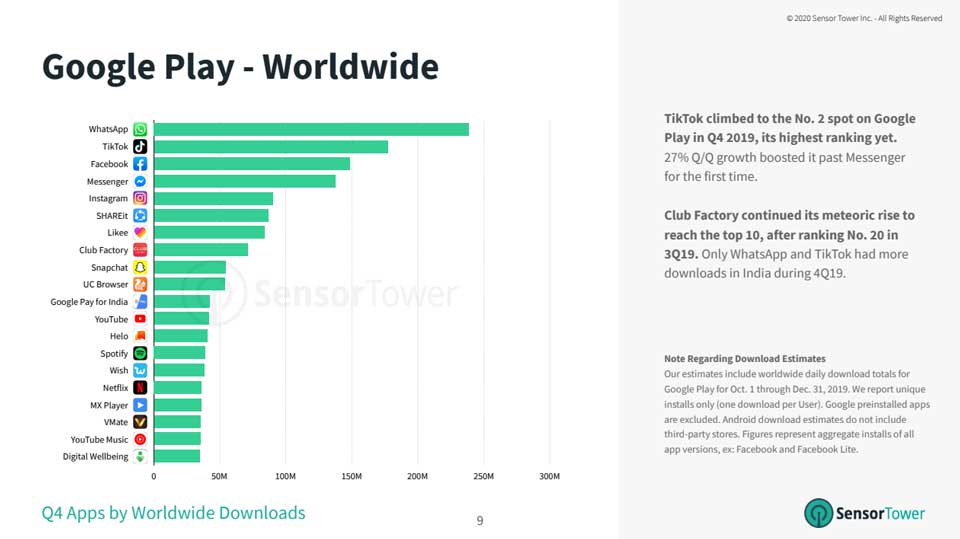Click the YouTube Music app icon
Screen dimensions: 960x539
tap(140, 439)
